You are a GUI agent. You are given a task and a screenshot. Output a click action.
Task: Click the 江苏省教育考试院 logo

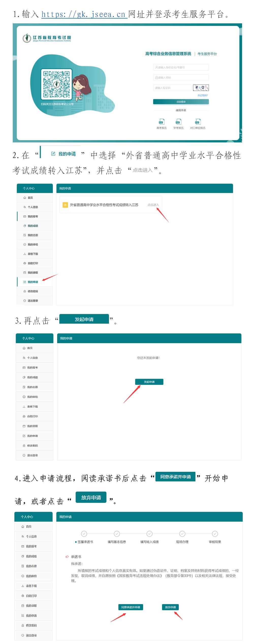[47, 38]
